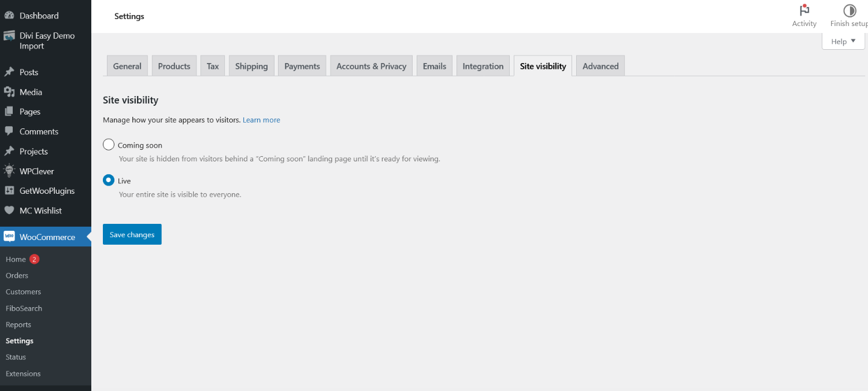Click the WooCommerce logo icon
This screenshot has width=868, height=391.
(9, 237)
